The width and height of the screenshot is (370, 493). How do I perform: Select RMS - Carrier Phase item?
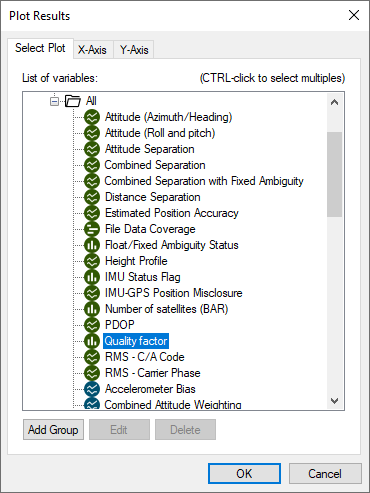(x=153, y=373)
